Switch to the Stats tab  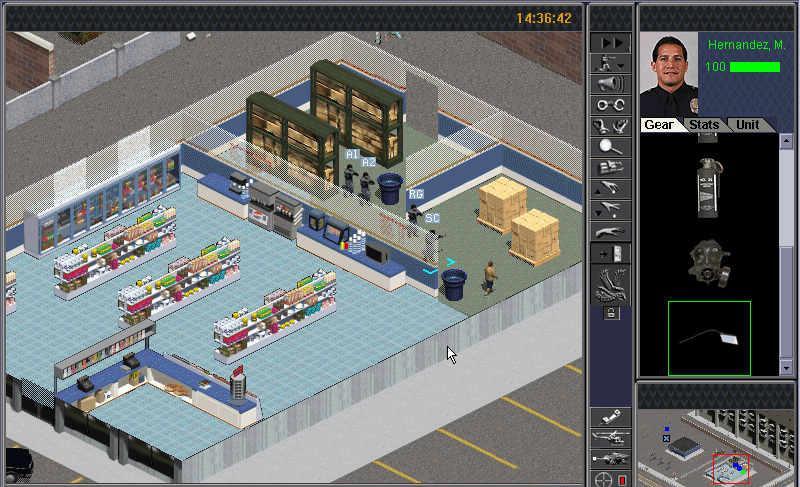706,125
